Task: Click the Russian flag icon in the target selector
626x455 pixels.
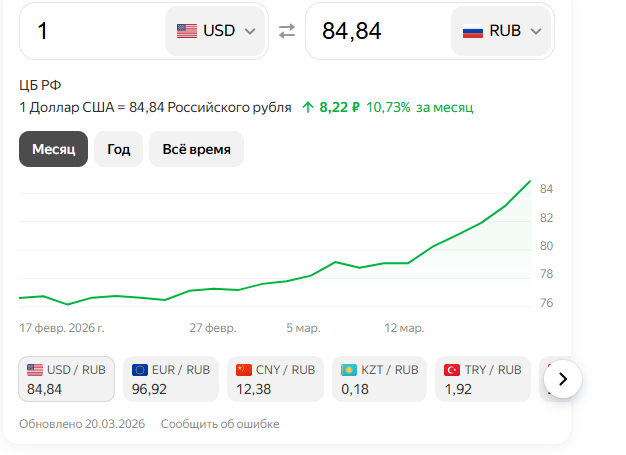Action: pos(473,31)
